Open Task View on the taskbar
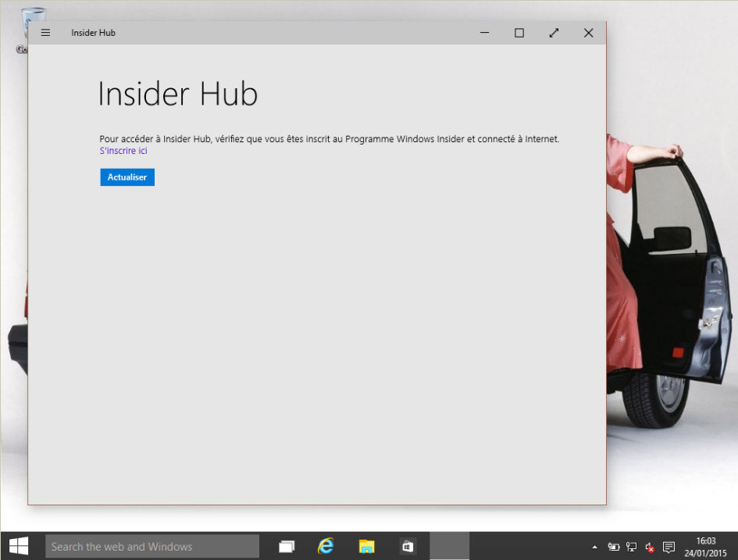Image resolution: width=738 pixels, height=560 pixels. click(x=286, y=546)
